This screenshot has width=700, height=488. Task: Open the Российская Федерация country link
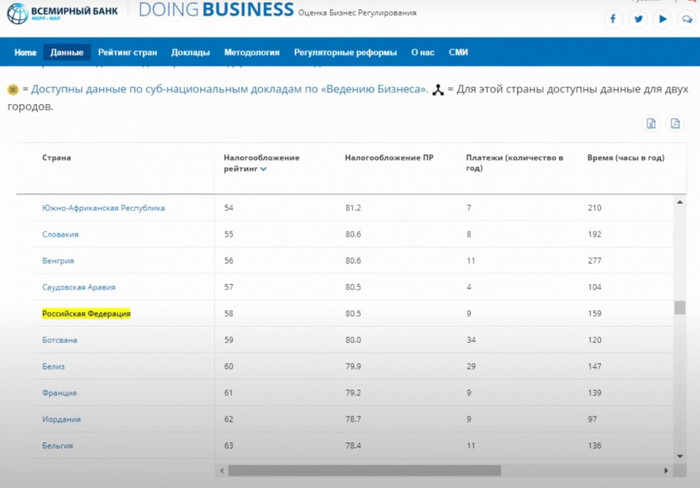pyautogui.click(x=86, y=314)
